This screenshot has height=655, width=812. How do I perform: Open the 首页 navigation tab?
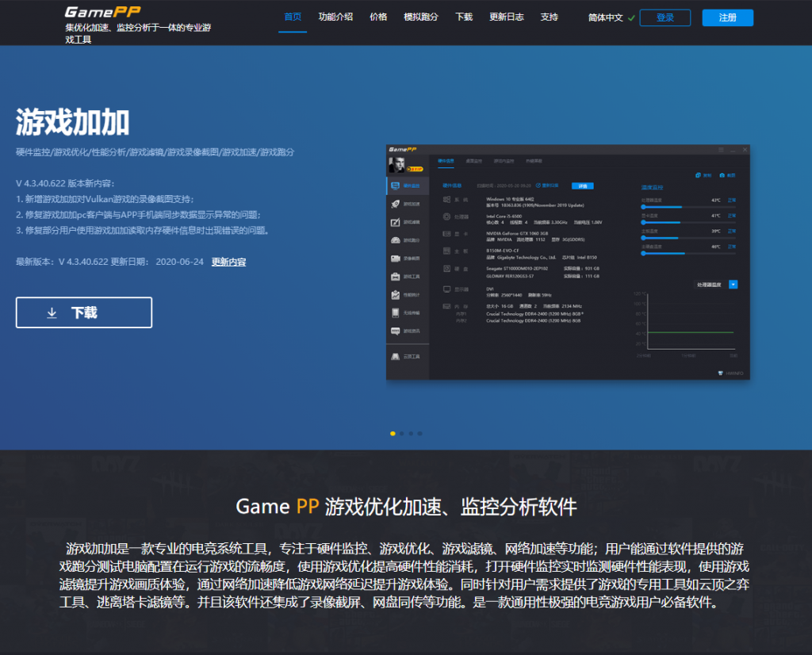coord(293,17)
